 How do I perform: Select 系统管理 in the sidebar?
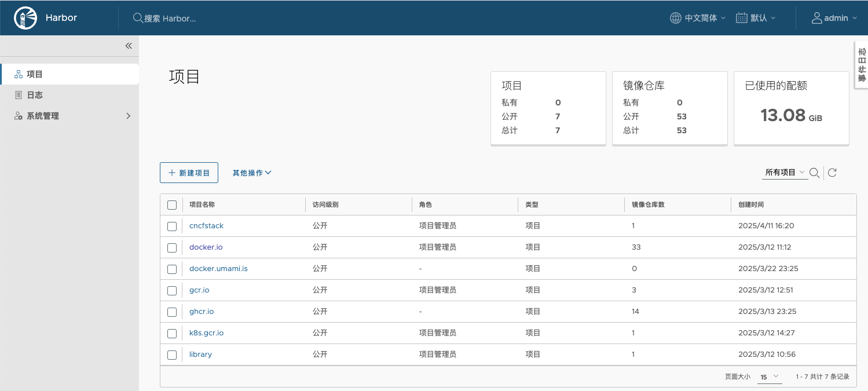[69, 116]
